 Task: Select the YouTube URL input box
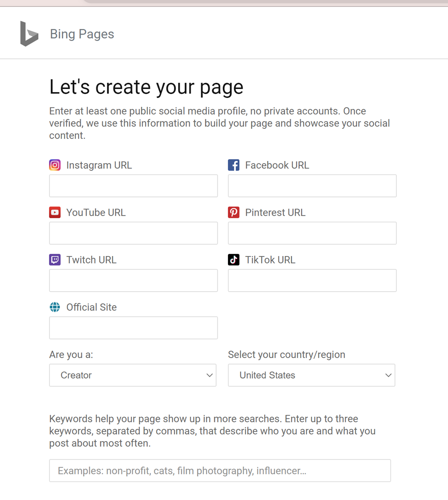tap(133, 233)
